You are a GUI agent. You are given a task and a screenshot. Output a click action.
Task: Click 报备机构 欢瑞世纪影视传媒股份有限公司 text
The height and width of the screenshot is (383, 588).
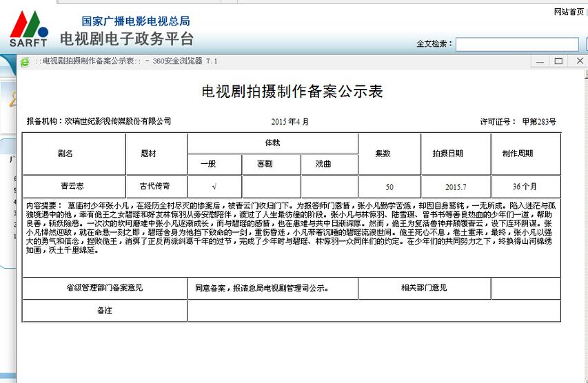(99, 121)
